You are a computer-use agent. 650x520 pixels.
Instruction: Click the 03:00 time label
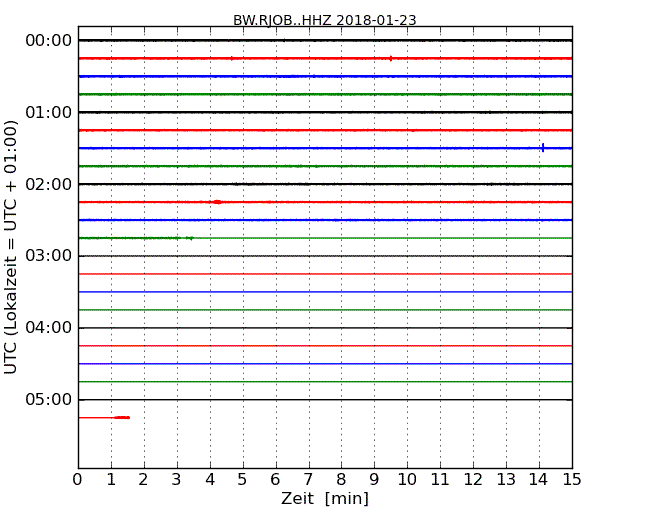(x=49, y=256)
